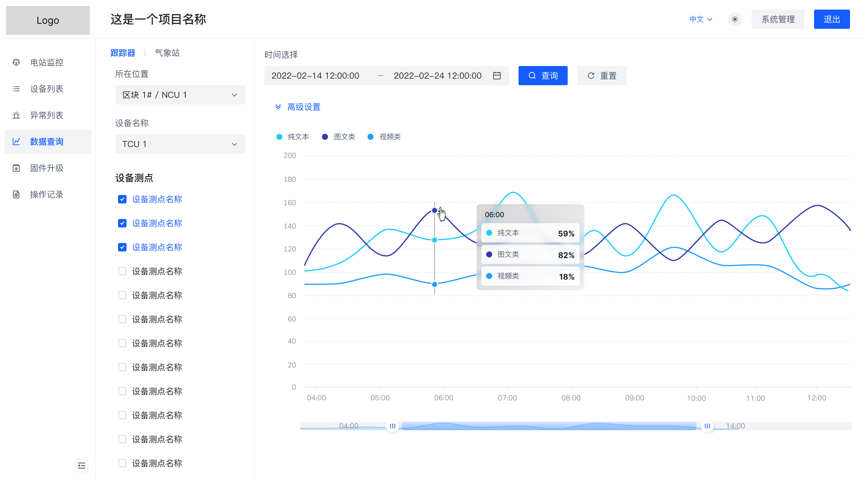The width and height of the screenshot is (868, 480).
Task: Open the TCU 1 device name dropdown
Action: pyautogui.click(x=180, y=144)
